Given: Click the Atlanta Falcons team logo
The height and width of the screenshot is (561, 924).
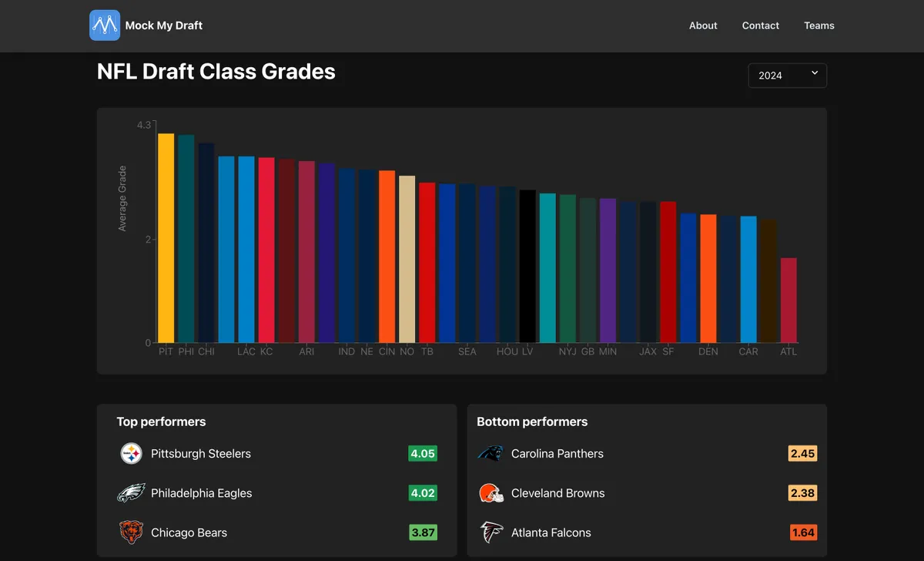Looking at the screenshot, I should [x=490, y=532].
